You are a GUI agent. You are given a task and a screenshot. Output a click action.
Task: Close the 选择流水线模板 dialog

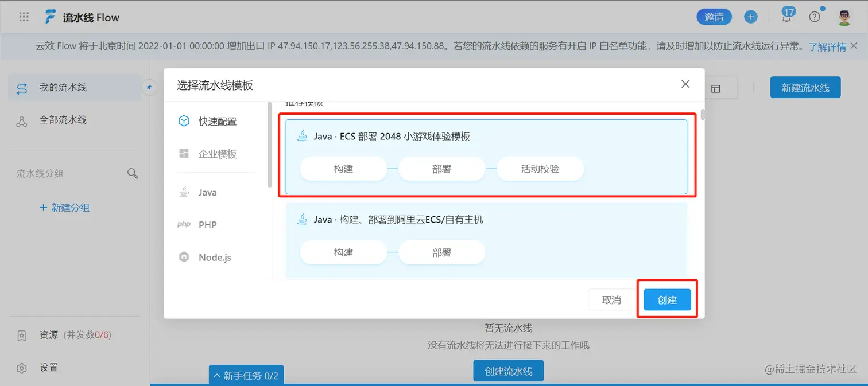point(685,84)
